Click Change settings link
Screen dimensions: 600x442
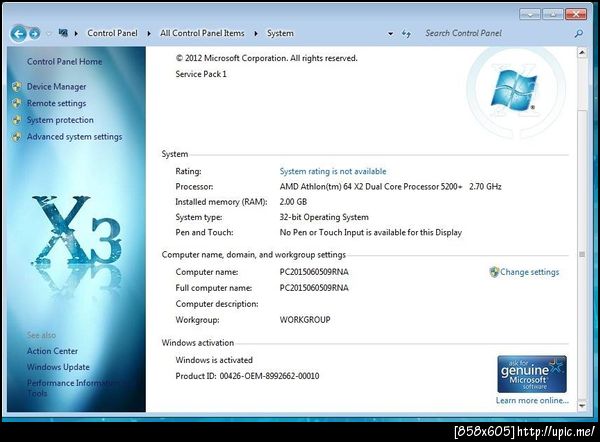529,272
